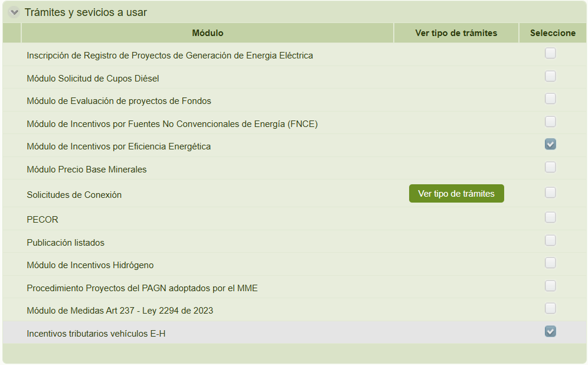Click the Ver tipo de trámites column header
This screenshot has height=365, width=588.
click(456, 33)
